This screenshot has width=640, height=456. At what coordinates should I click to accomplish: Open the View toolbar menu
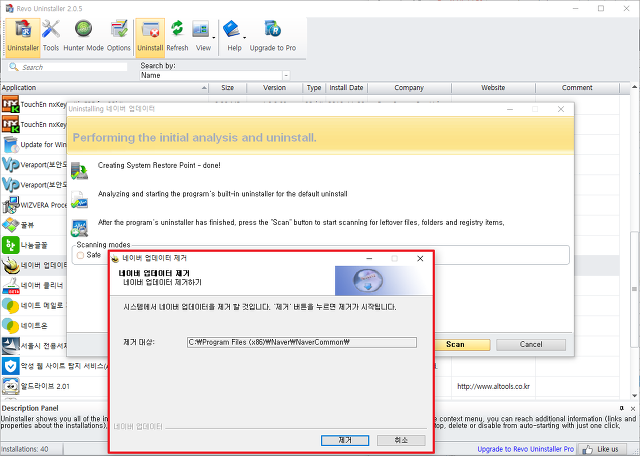coord(201,37)
